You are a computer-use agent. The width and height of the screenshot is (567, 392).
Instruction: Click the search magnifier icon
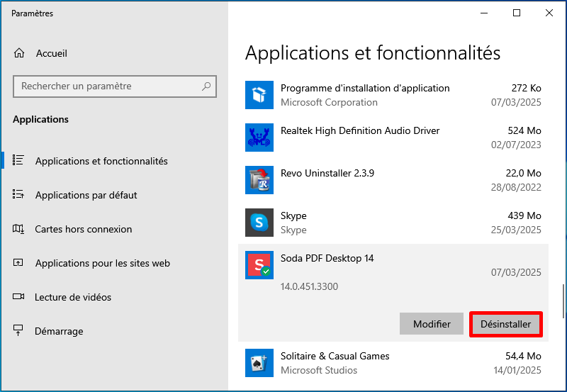(x=206, y=86)
